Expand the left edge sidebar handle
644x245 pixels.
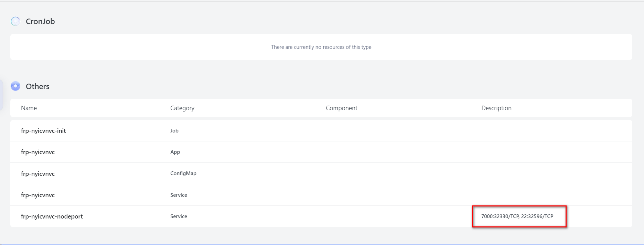[1, 95]
